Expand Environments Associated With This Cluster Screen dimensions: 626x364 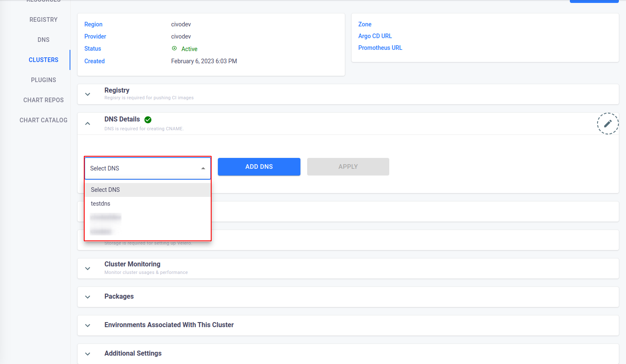point(88,325)
